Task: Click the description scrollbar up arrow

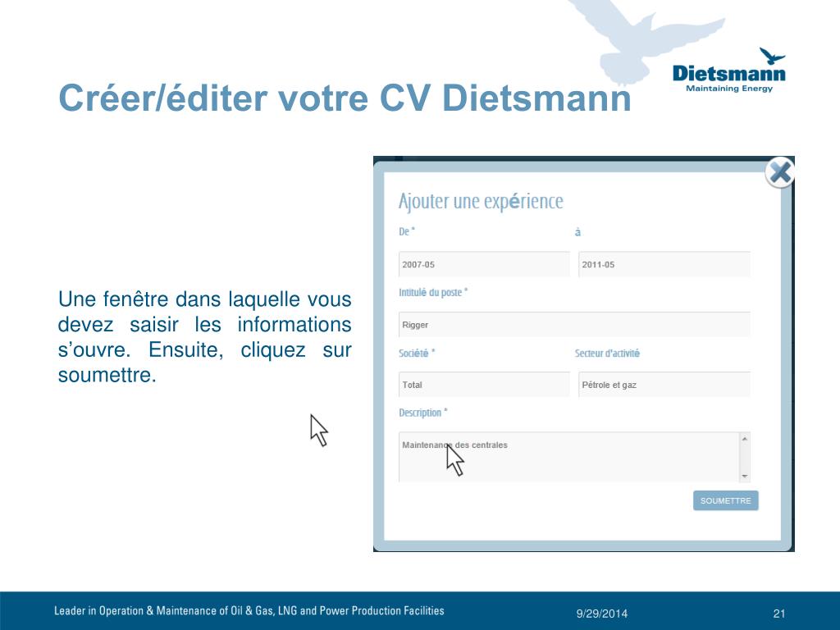Action: click(745, 439)
